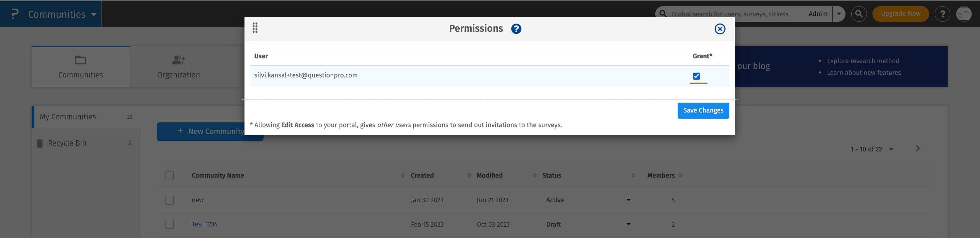Tick the select-all communities checkbox
The height and width of the screenshot is (238, 980).
click(x=169, y=176)
